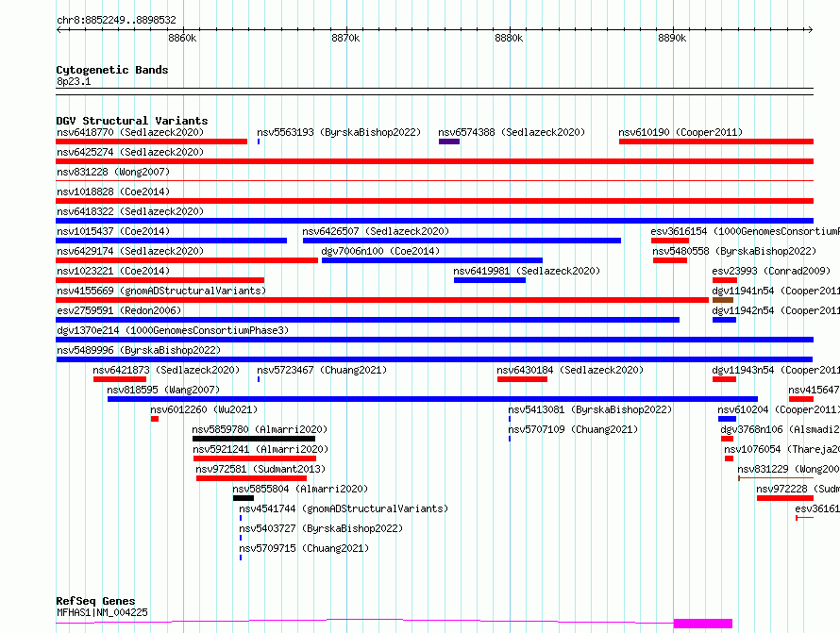Select dgv11943n54 (Cooper2011) label
Viewport: 840px width, 633px height.
click(776, 370)
